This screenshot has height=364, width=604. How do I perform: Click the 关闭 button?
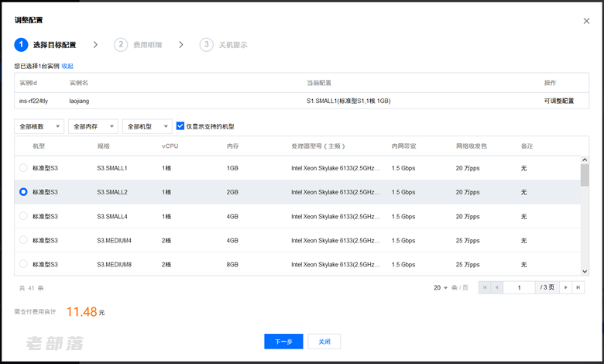[324, 342]
